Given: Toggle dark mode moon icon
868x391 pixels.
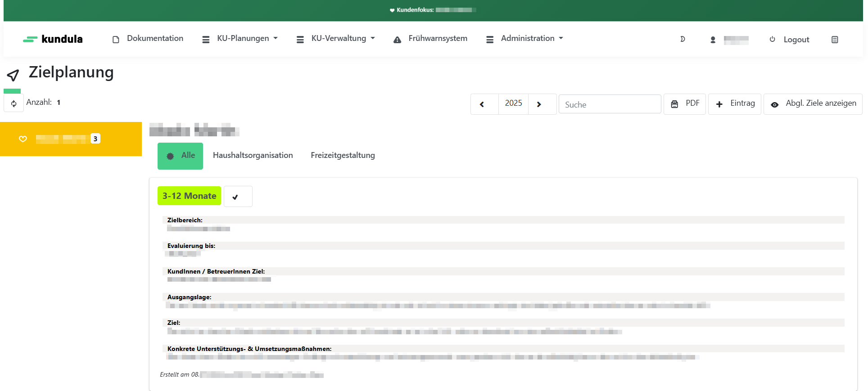Looking at the screenshot, I should [683, 39].
